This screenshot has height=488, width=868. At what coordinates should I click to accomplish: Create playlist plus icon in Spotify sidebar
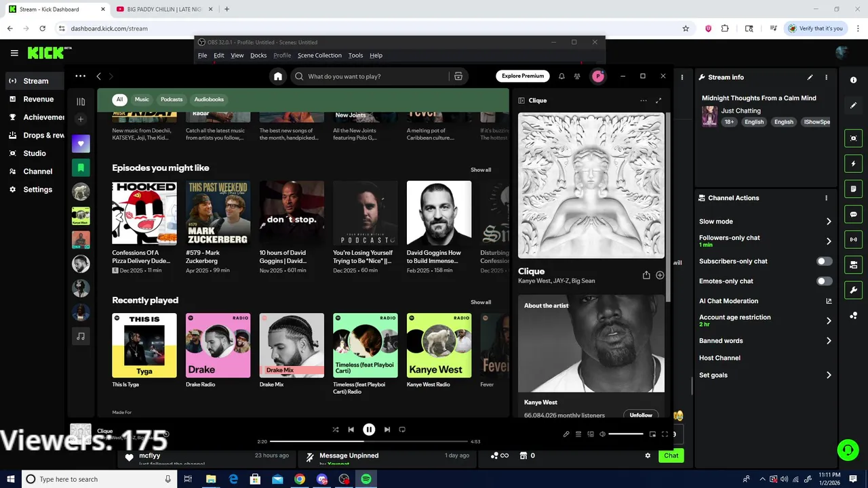click(x=81, y=119)
